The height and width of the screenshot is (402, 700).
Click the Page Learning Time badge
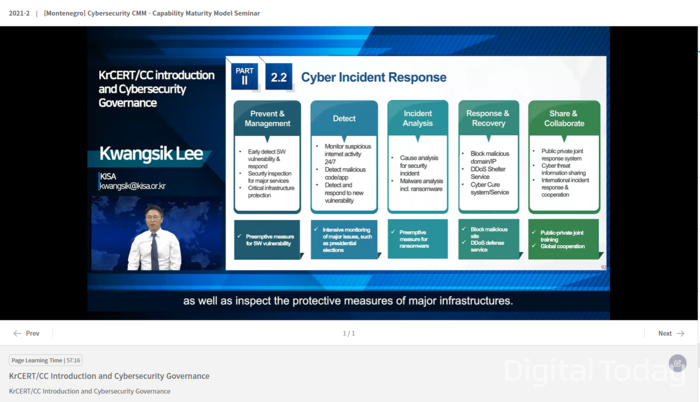(46, 360)
